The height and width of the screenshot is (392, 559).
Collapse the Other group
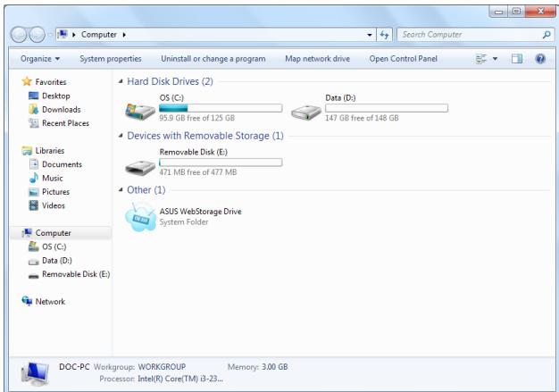coord(121,190)
